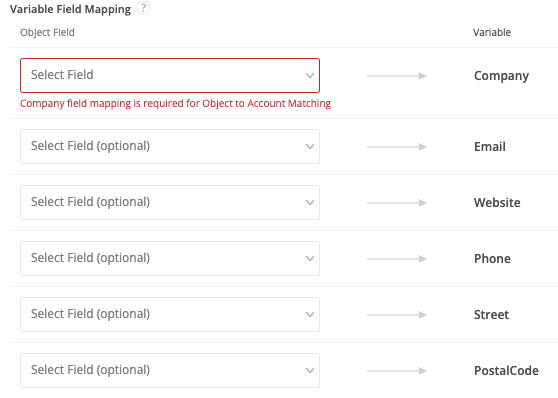Image resolution: width=558 pixels, height=398 pixels.
Task: Click chevron arrow in Email dropdown
Action: pos(310,146)
